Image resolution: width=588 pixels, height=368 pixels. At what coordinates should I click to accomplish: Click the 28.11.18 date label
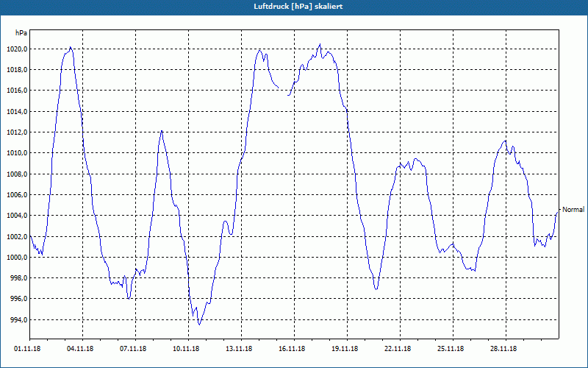pyautogui.click(x=503, y=349)
